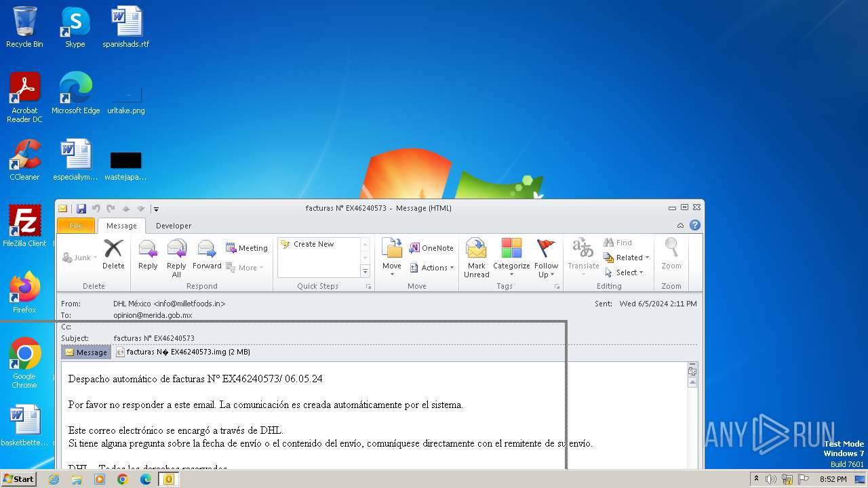Click the Zoom magnifier button
Screen dimensions: 868x488
671,255
